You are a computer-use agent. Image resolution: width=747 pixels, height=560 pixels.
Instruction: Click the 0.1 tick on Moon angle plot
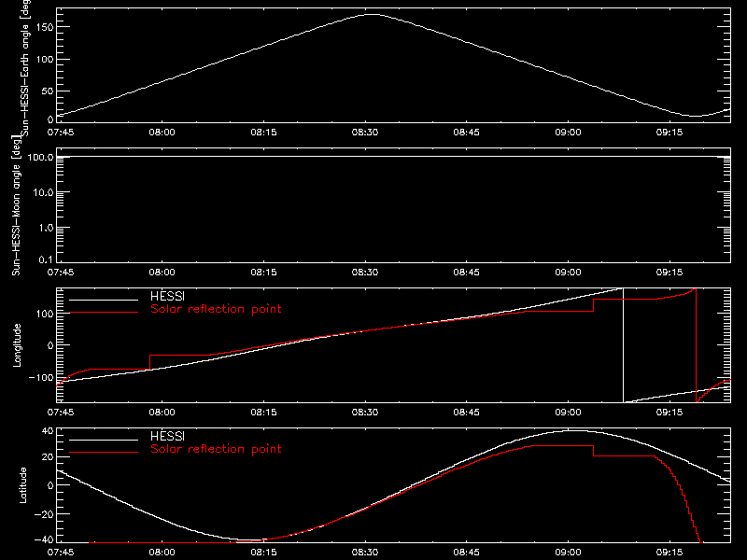click(46, 259)
